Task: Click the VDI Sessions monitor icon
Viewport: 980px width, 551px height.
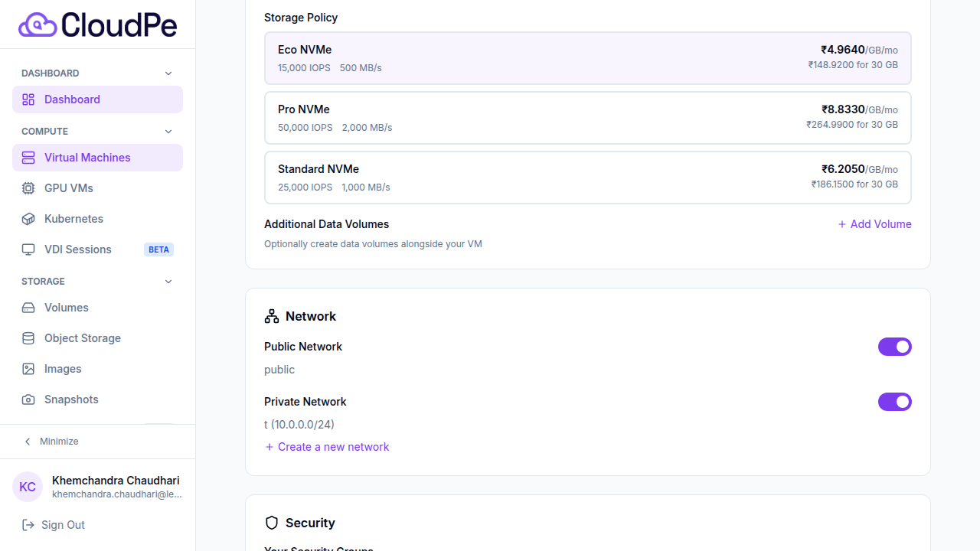Action: pyautogui.click(x=28, y=249)
